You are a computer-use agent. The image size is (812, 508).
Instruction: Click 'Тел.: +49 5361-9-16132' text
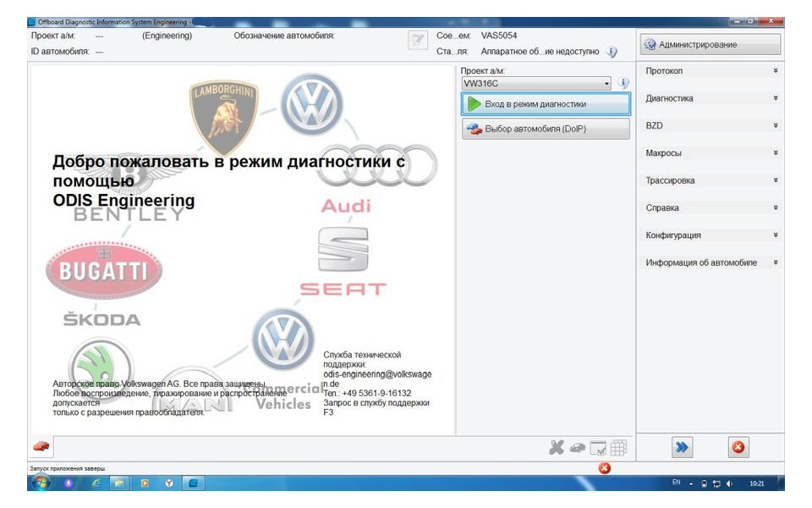(367, 394)
